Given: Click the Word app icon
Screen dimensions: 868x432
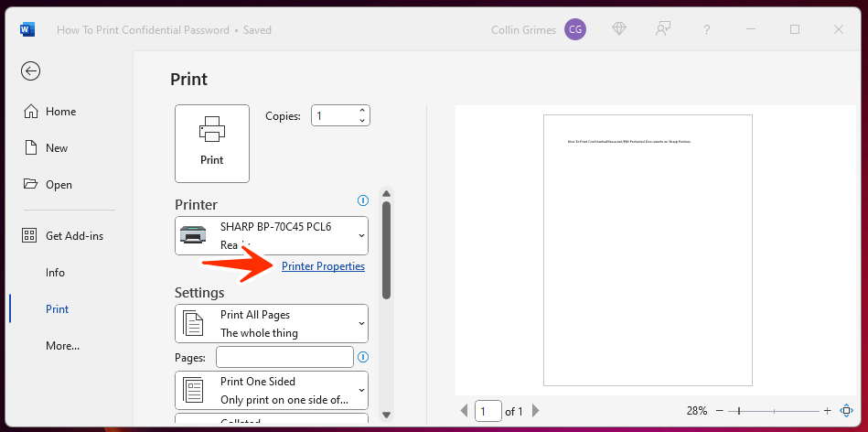Looking at the screenshot, I should pyautogui.click(x=27, y=30).
